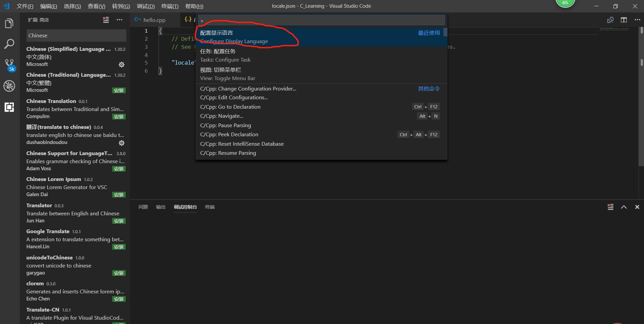Open the 调试(D) menu
The image size is (644, 324).
click(146, 6)
